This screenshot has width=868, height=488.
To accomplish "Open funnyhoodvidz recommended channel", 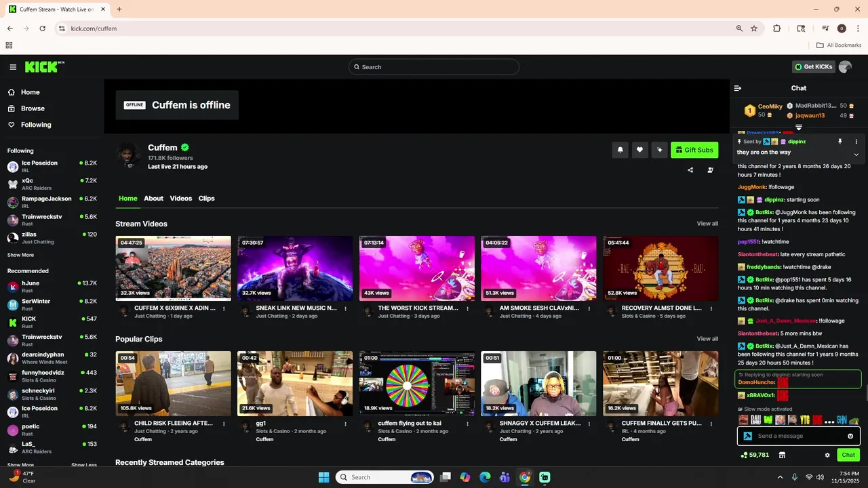I will 52,376.
